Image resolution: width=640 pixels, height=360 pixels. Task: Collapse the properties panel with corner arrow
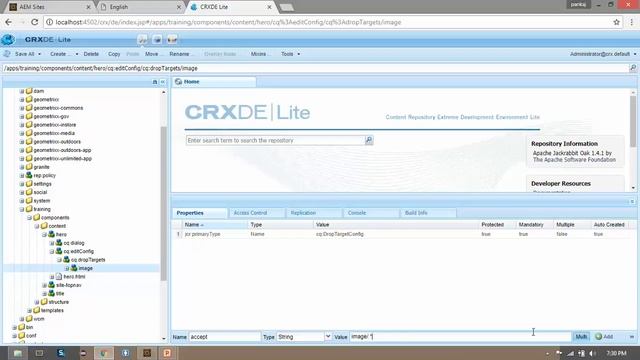click(632, 201)
